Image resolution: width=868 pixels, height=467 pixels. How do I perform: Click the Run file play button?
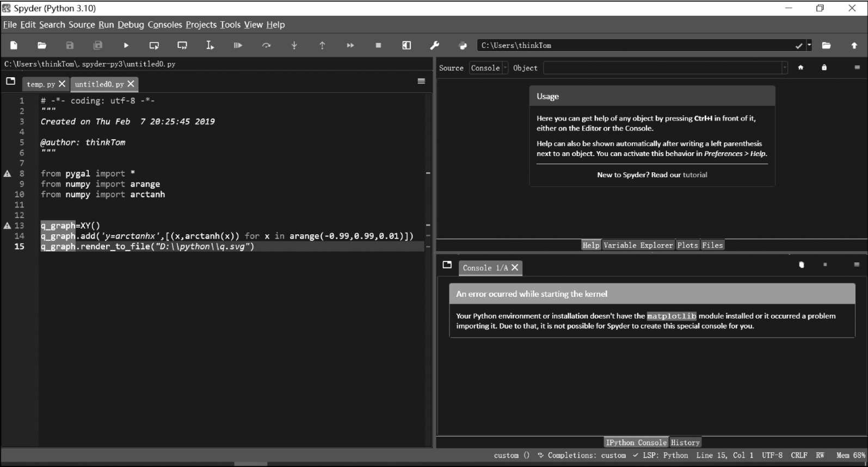point(126,46)
